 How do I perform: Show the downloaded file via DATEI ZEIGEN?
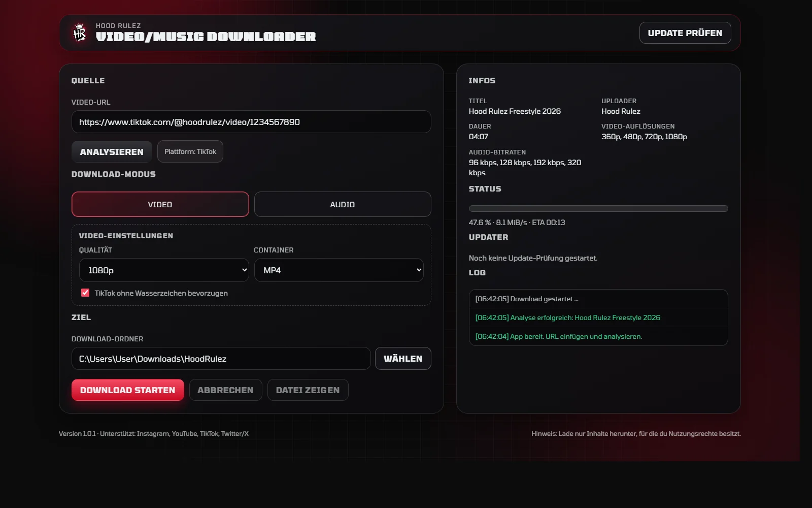[308, 390]
